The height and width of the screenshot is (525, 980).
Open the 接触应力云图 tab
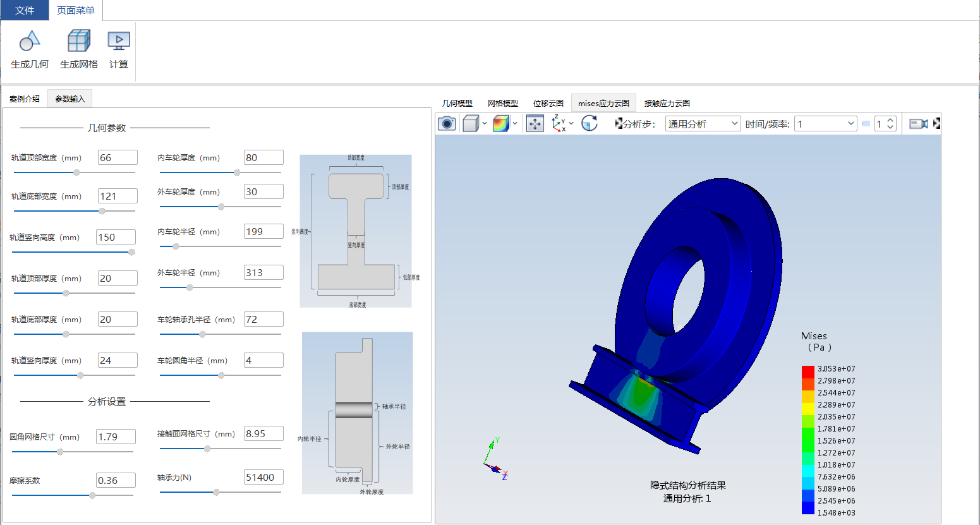667,103
